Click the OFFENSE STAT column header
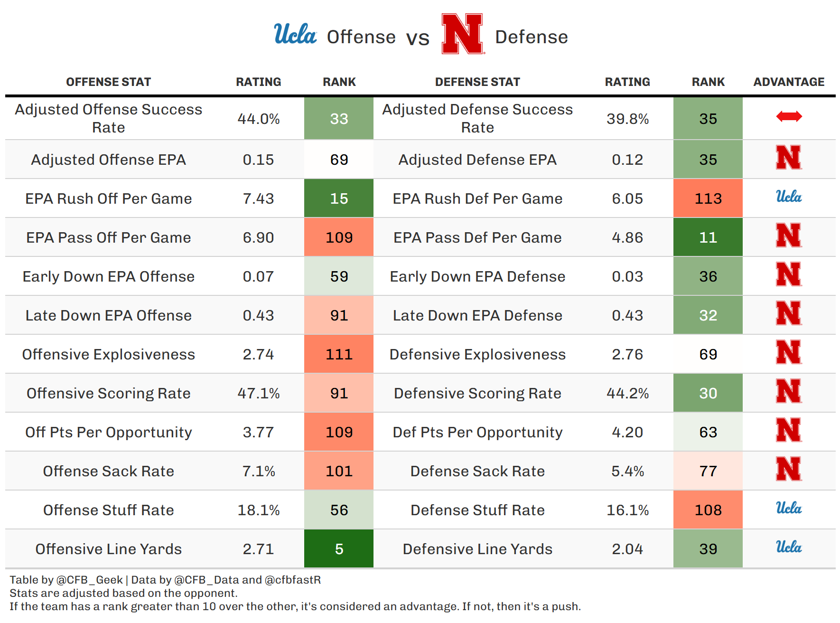Image resolution: width=840 pixels, height=623 pixels. [108, 82]
